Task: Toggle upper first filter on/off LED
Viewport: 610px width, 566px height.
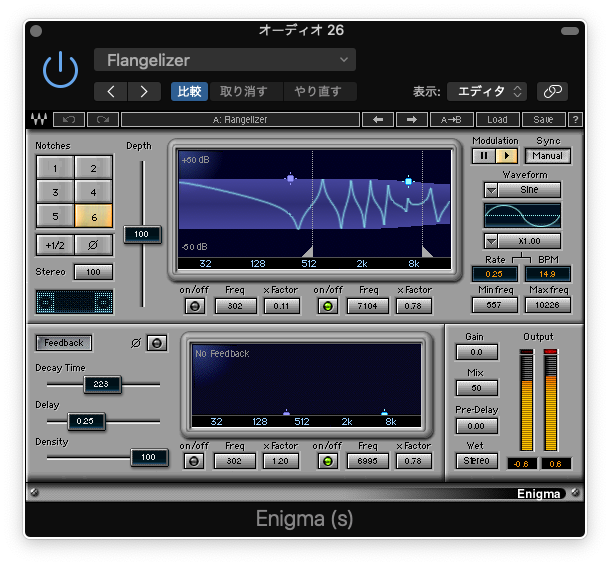Action: point(195,306)
